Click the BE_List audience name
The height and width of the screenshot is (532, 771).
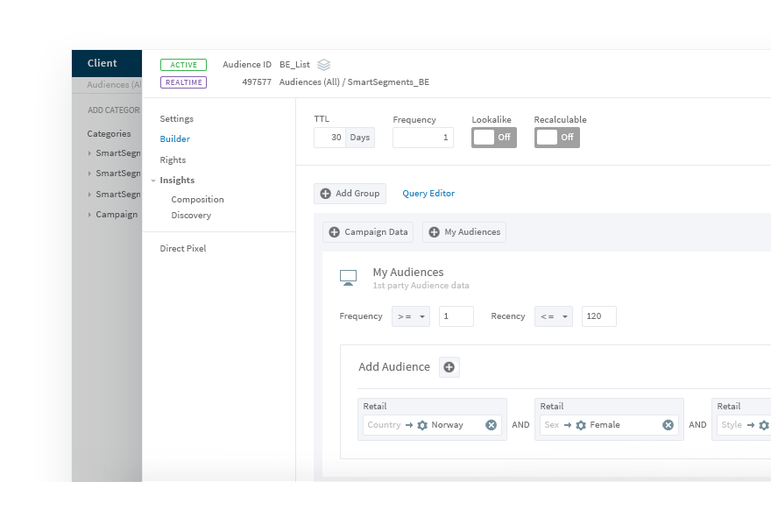pyautogui.click(x=294, y=64)
